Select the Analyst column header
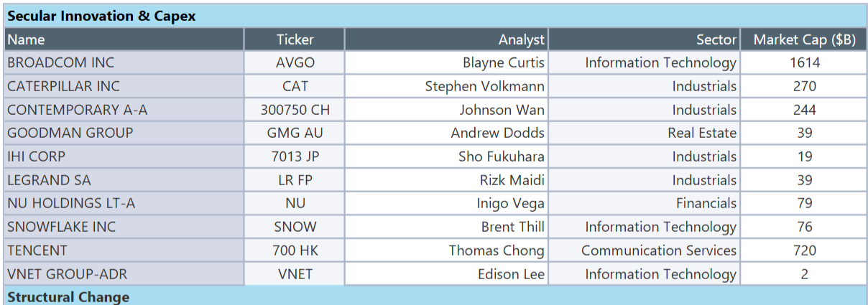 522,39
